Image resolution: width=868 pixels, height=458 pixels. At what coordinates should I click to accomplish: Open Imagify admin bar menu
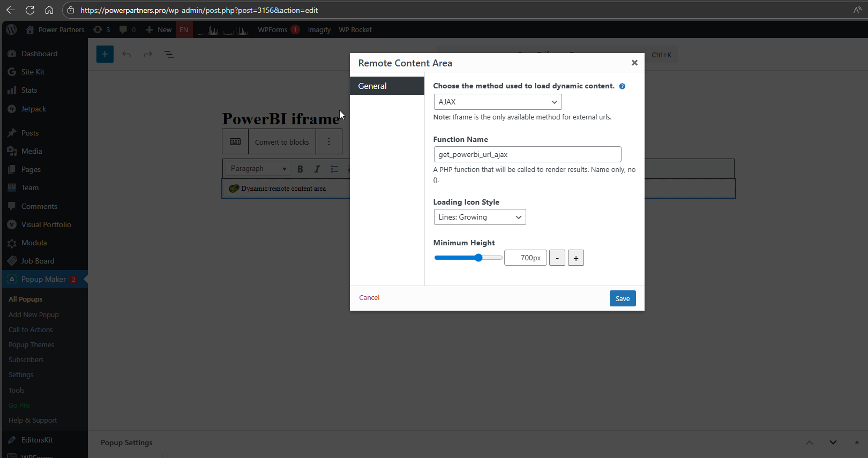point(319,29)
